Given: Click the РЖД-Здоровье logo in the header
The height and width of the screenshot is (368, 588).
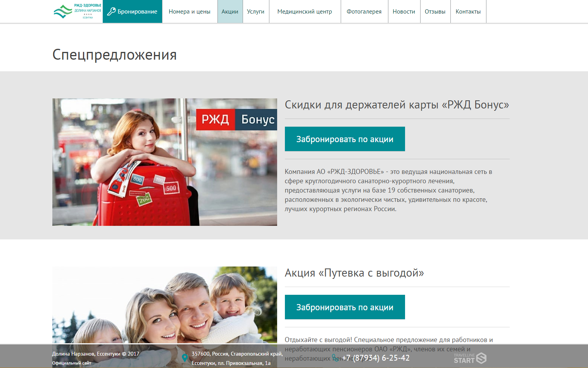Looking at the screenshot, I should pos(77,11).
